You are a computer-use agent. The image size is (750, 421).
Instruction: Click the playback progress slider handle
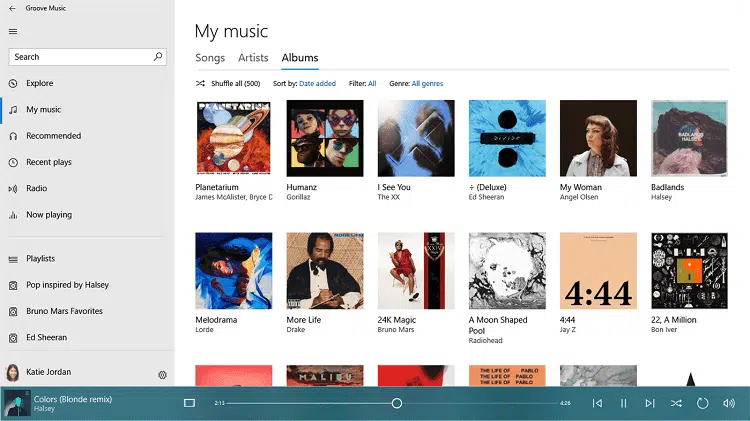point(397,403)
